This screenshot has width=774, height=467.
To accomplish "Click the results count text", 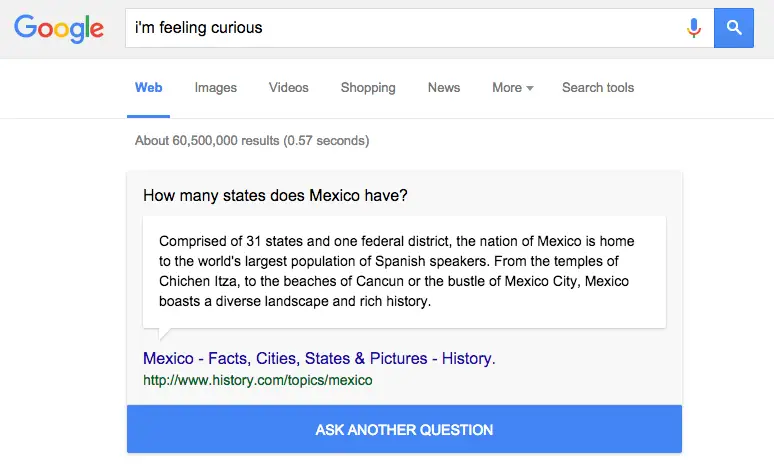I will (x=252, y=141).
